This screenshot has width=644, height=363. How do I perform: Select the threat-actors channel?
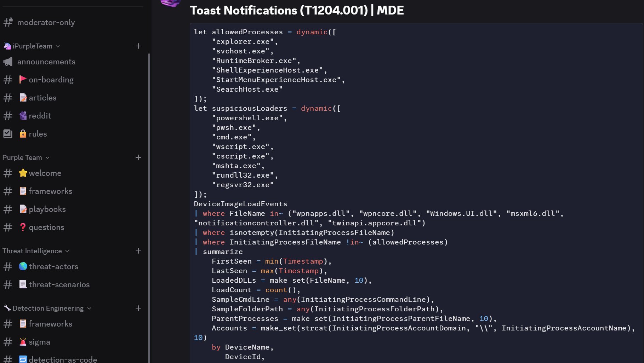[53, 267]
